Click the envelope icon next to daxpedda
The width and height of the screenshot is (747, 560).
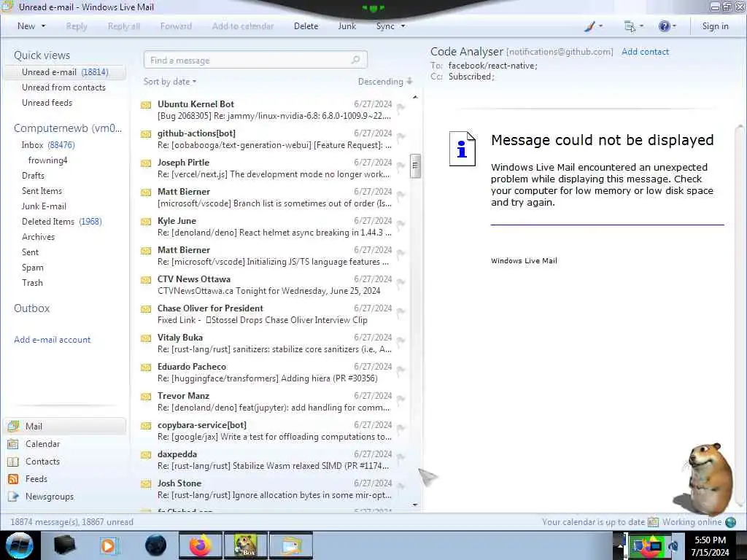pyautogui.click(x=146, y=455)
